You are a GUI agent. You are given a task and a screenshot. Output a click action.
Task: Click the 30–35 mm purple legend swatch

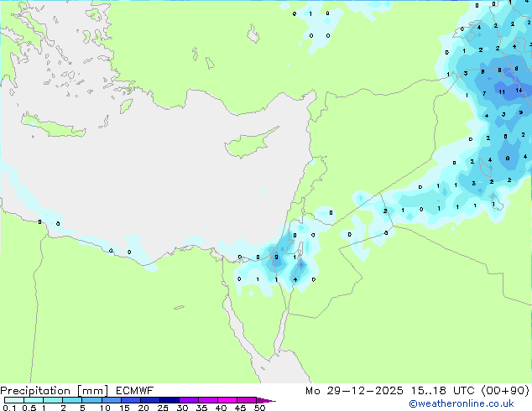[189, 400]
